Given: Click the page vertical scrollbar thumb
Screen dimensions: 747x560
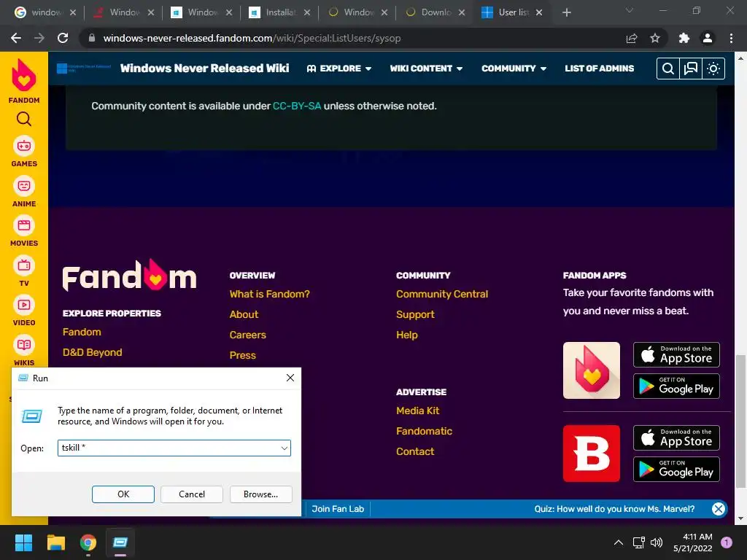Looking at the screenshot, I should click(x=740, y=421).
